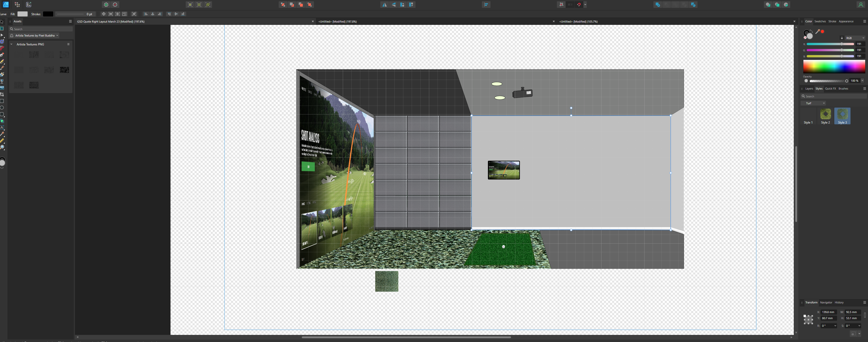Image resolution: width=868 pixels, height=342 pixels.
Task: Open the Layers tab
Action: [809, 89]
